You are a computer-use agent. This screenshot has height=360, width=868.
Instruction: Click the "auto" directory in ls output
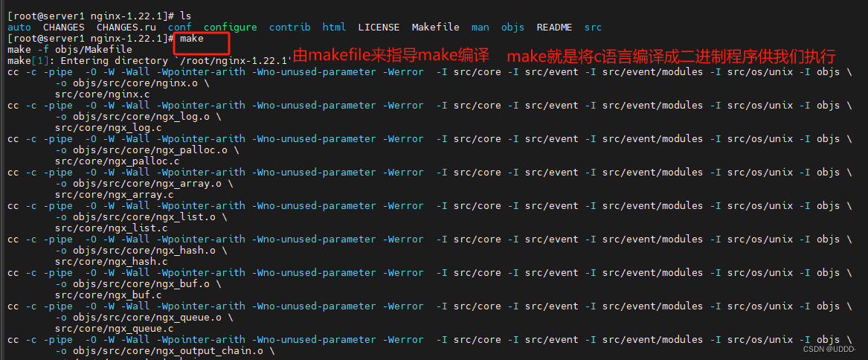coord(19,27)
